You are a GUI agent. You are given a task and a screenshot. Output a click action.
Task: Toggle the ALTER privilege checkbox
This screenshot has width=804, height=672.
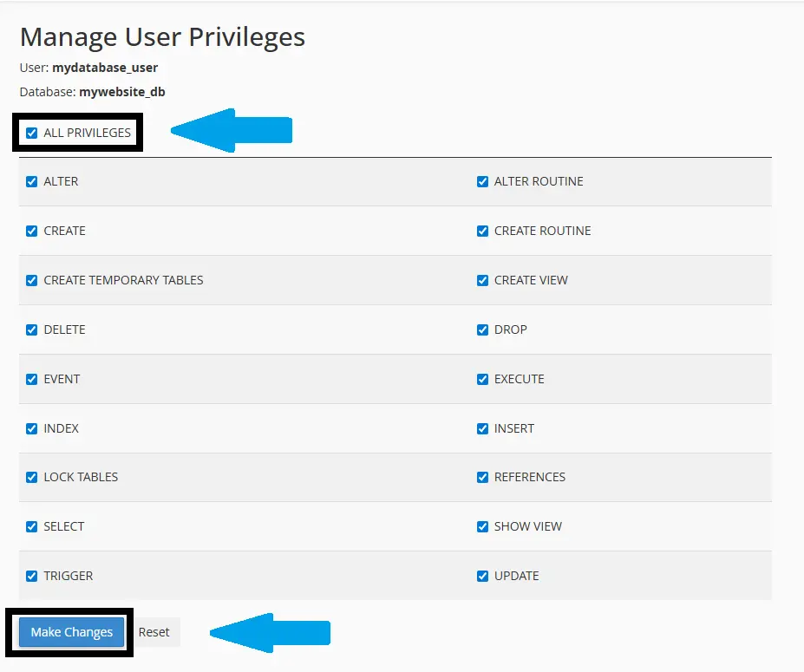32,181
